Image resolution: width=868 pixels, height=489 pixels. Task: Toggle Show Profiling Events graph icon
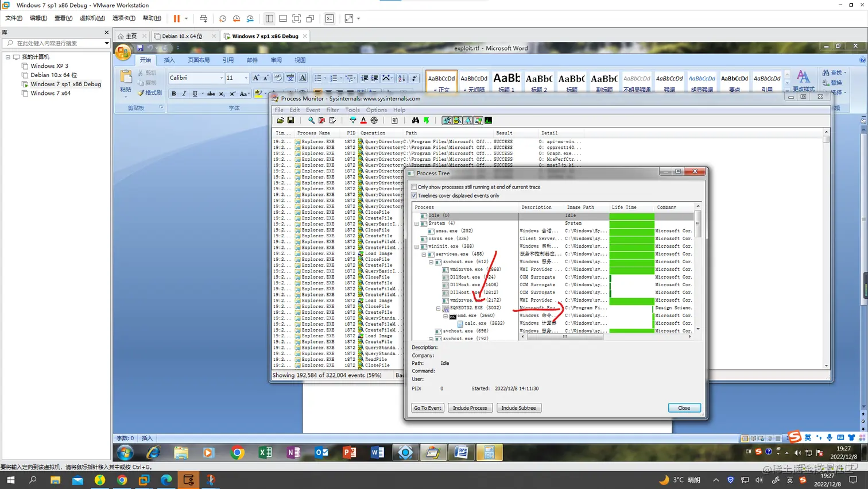click(x=489, y=121)
